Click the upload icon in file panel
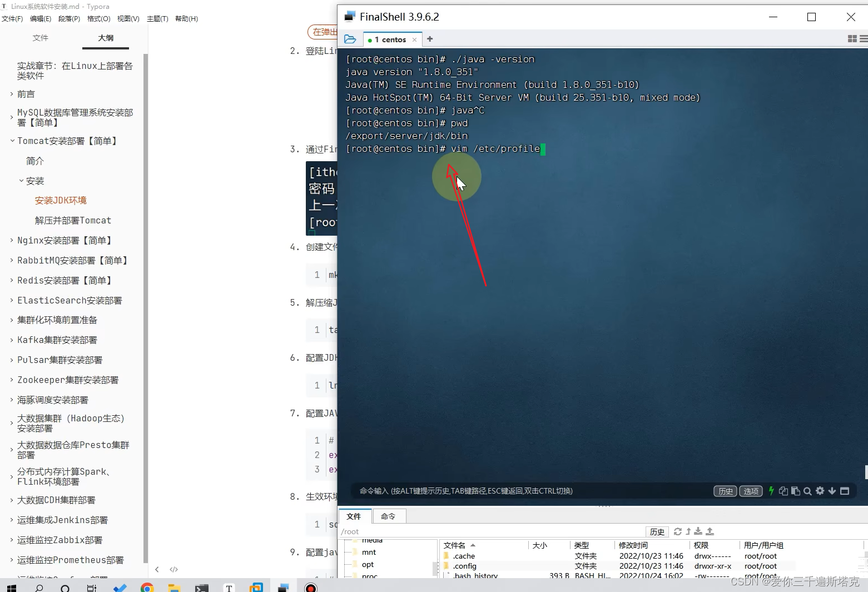This screenshot has height=592, width=868. tap(710, 531)
